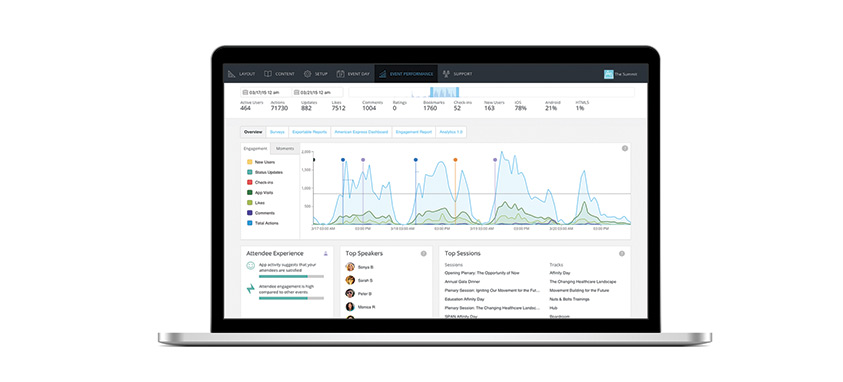This screenshot has width=843, height=382.
Task: Click help icon on engagement chart
Action: pos(625,148)
